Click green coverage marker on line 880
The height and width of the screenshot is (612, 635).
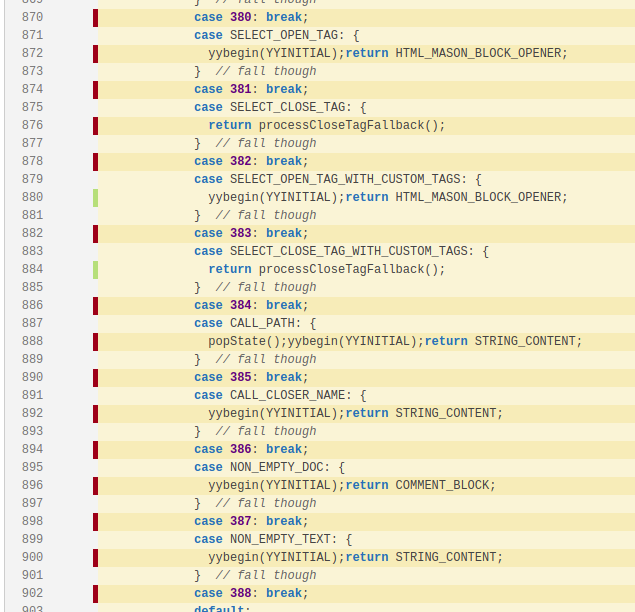click(x=96, y=198)
